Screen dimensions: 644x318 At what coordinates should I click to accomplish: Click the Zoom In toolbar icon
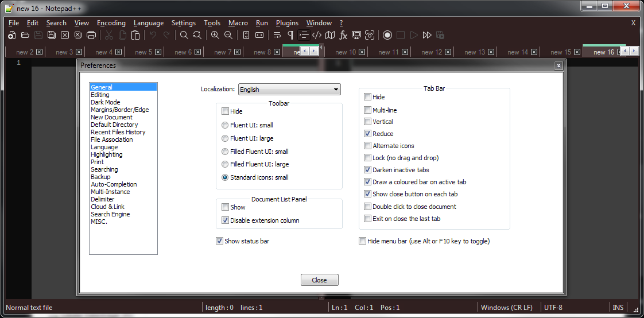pos(215,35)
